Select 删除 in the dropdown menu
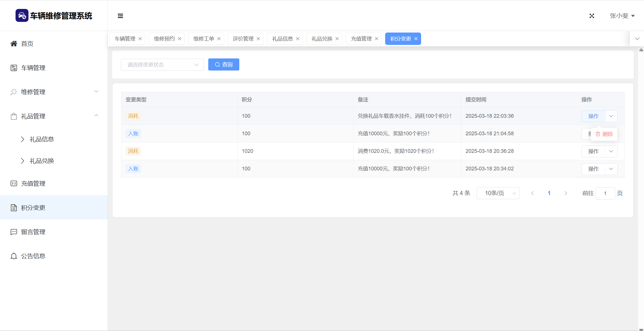The image size is (644, 331). point(604,134)
